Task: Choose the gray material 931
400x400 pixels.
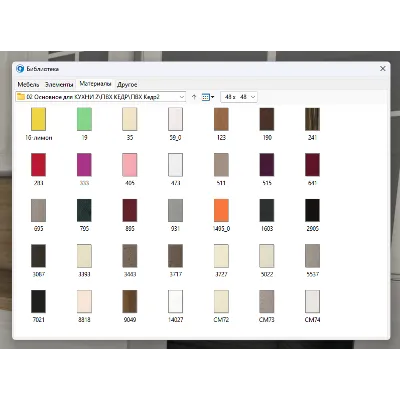Action: (175, 210)
